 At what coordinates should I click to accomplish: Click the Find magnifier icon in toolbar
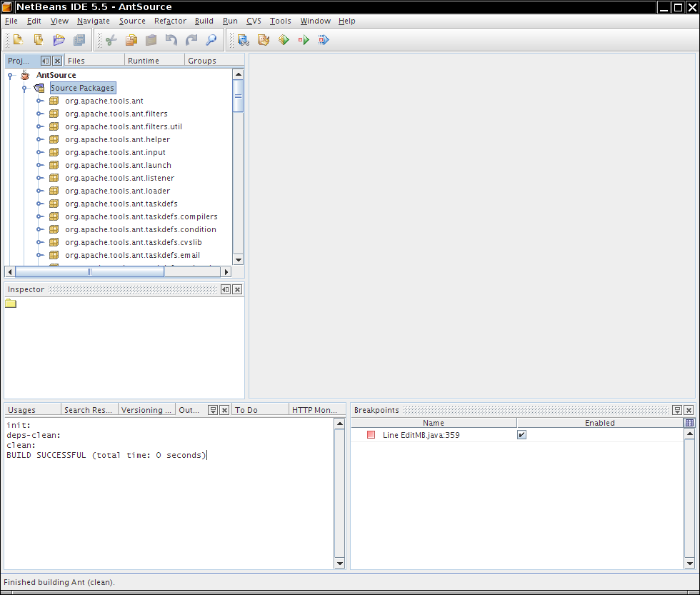(x=211, y=40)
